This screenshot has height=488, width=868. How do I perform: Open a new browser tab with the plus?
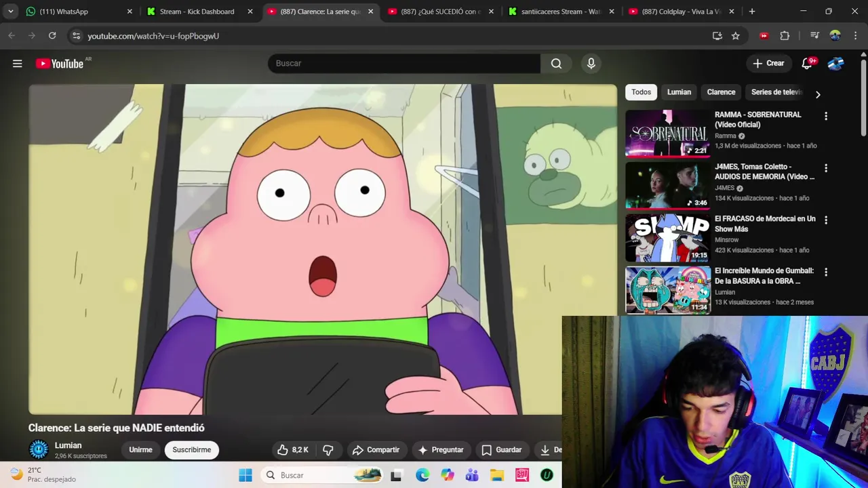click(752, 12)
